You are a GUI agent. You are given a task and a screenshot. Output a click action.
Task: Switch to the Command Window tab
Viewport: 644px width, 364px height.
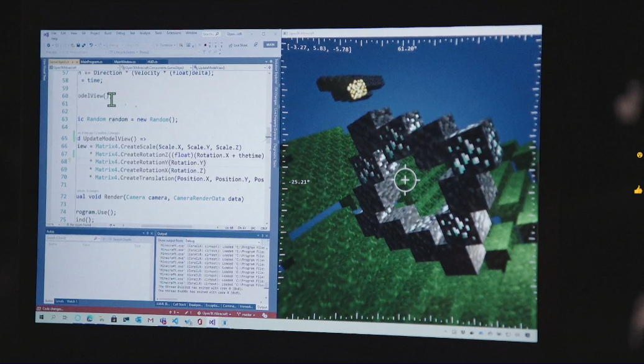pyautogui.click(x=229, y=306)
